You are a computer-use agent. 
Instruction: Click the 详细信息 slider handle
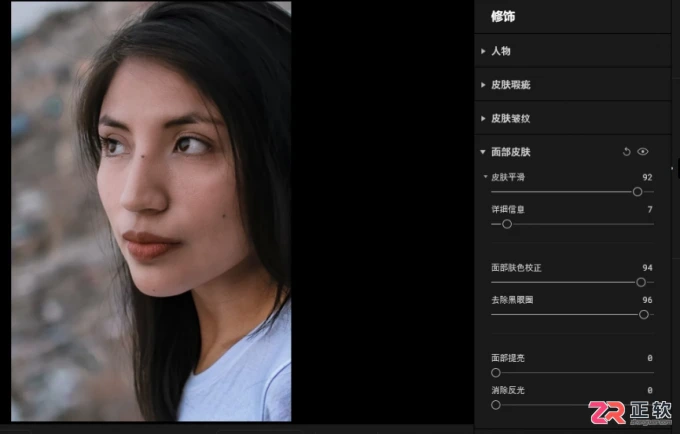tap(507, 224)
